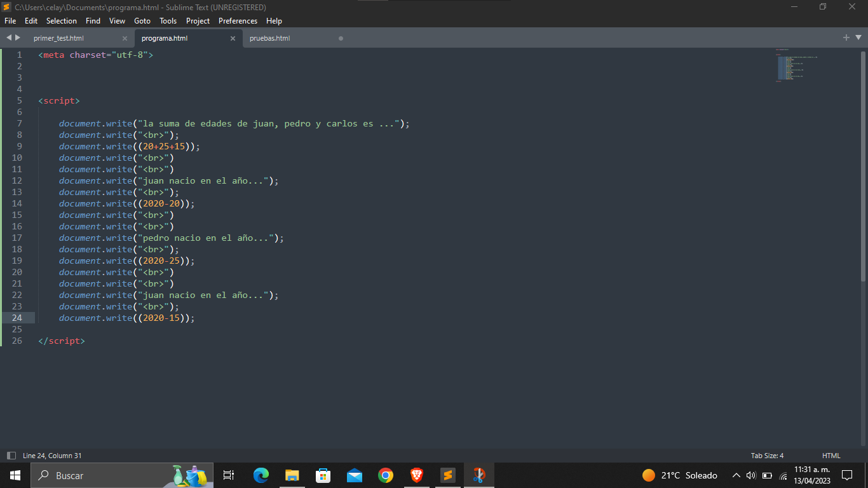The width and height of the screenshot is (868, 488).
Task: Open Mail app from taskbar
Action: point(354,475)
